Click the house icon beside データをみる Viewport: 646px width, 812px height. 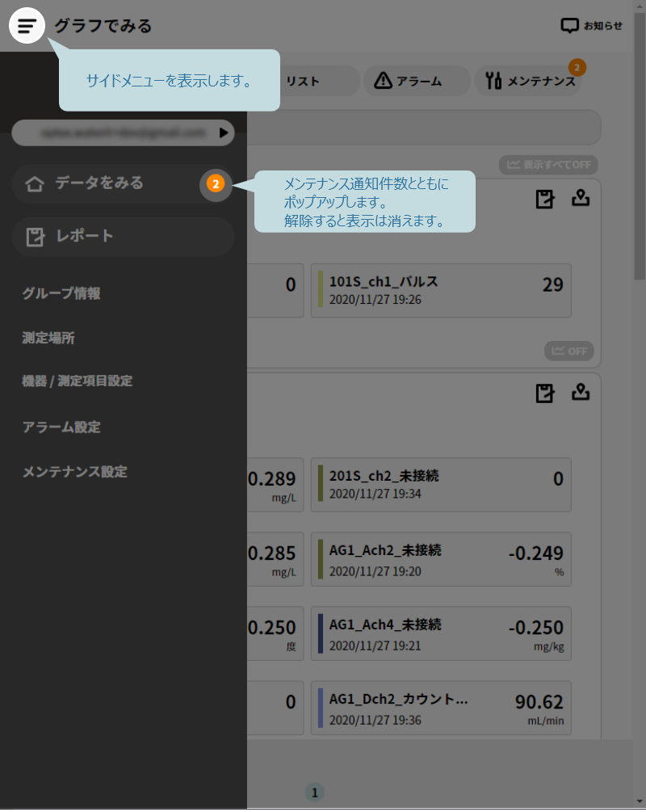point(35,184)
